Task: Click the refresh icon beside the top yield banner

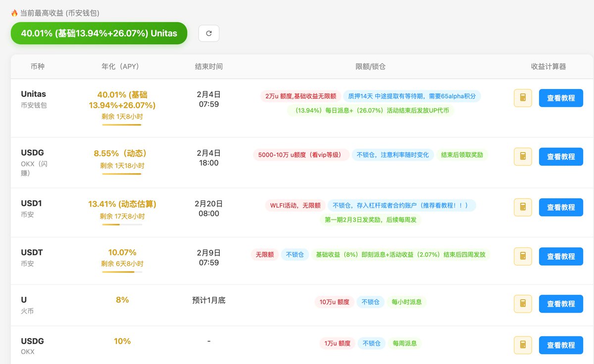Action: tap(208, 33)
